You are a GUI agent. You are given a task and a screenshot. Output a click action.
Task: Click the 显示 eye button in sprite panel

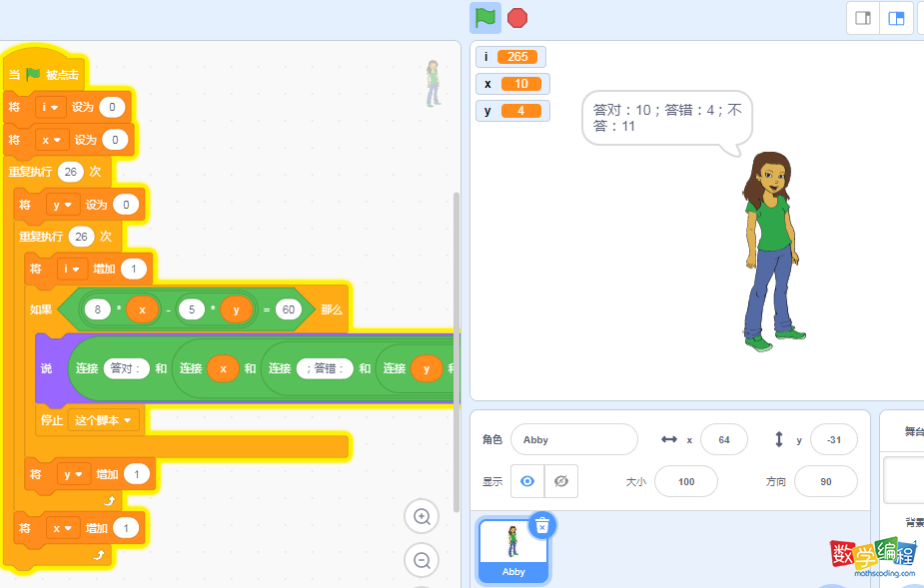pos(527,480)
